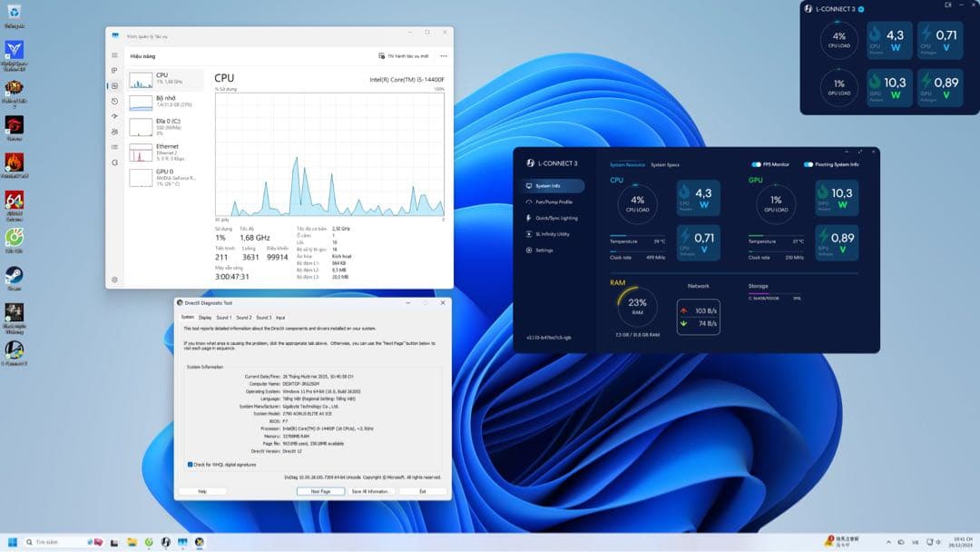Switch to the System Specs tab

click(x=663, y=164)
